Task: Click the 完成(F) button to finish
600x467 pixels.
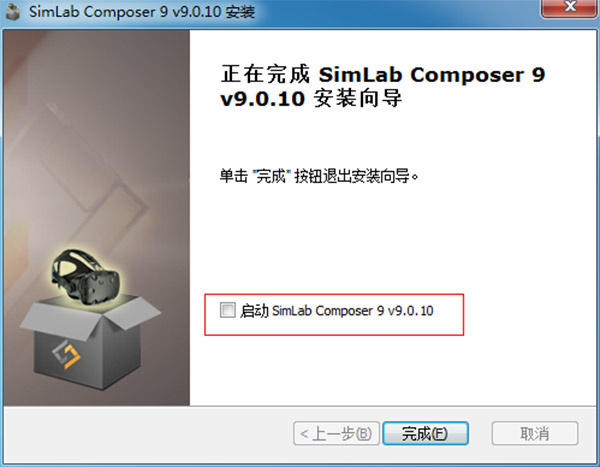Action: (426, 433)
